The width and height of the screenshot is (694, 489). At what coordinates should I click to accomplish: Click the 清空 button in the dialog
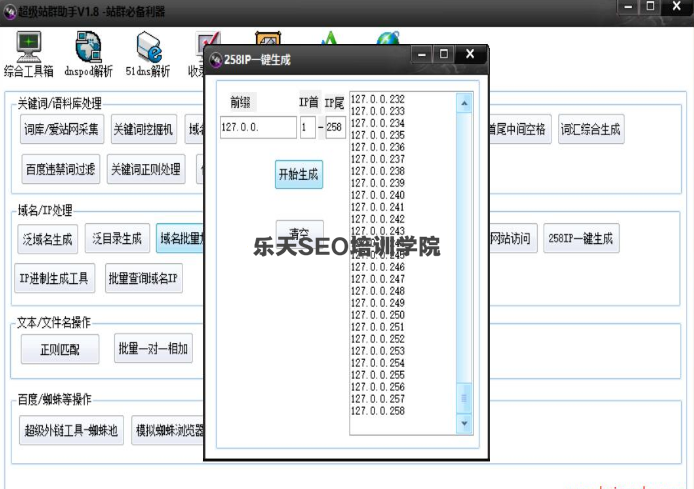tap(300, 232)
